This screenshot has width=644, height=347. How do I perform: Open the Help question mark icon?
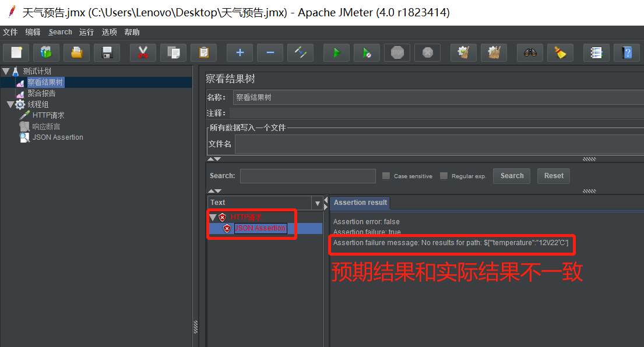(x=627, y=52)
